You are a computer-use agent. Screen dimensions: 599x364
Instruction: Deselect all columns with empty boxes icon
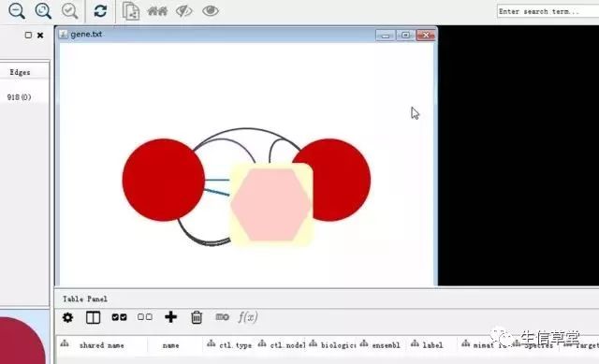point(145,317)
